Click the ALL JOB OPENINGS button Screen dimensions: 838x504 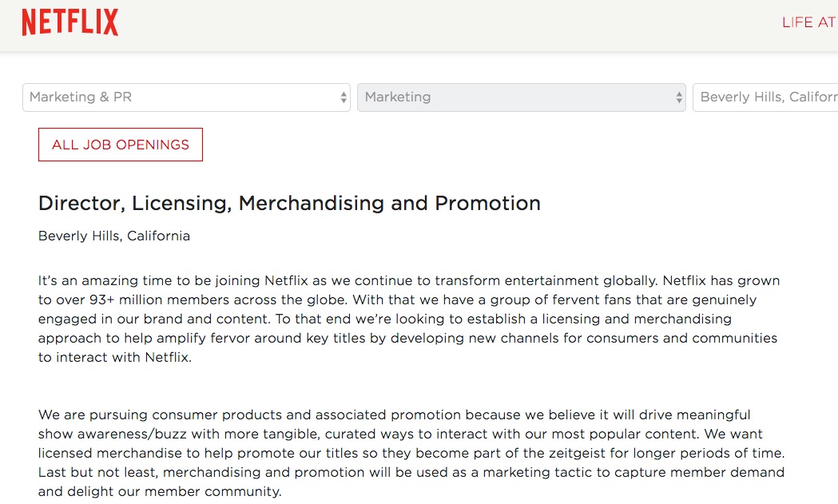pos(121,145)
